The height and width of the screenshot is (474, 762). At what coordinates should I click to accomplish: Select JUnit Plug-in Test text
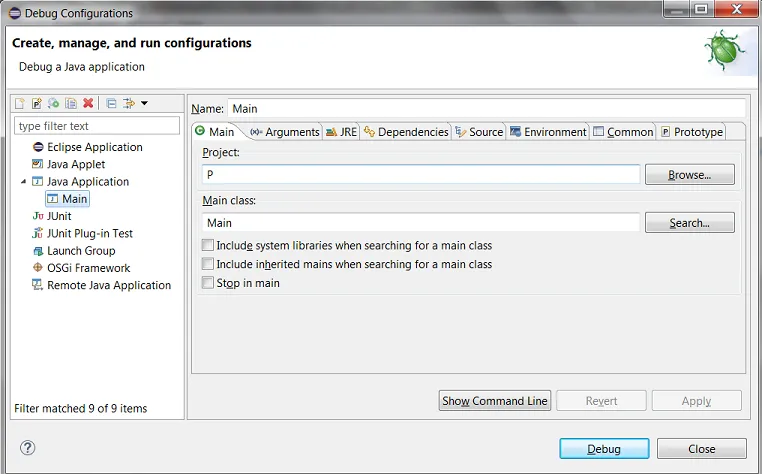click(90, 233)
